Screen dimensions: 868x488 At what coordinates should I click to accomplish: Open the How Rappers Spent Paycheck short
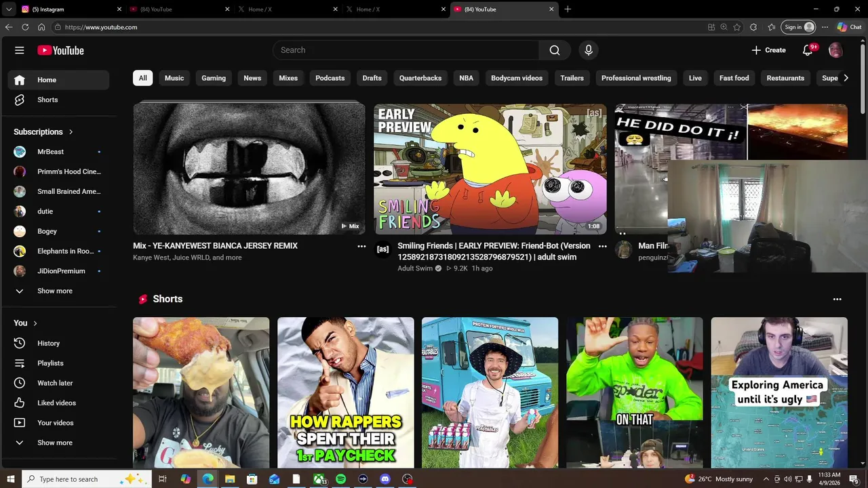(346, 393)
